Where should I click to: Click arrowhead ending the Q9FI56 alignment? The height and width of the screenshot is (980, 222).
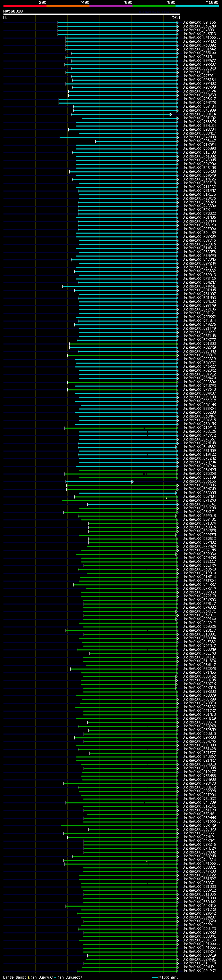click(x=177, y=23)
